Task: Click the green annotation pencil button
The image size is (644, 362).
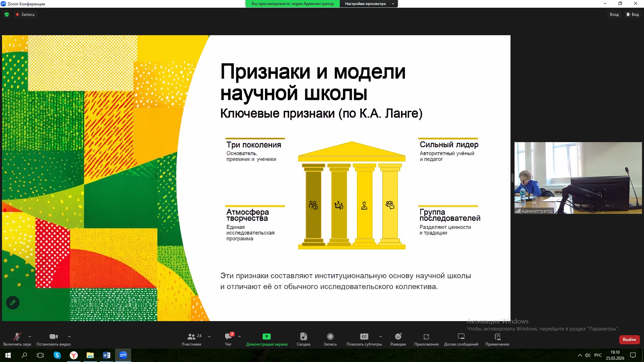Action: click(13, 303)
